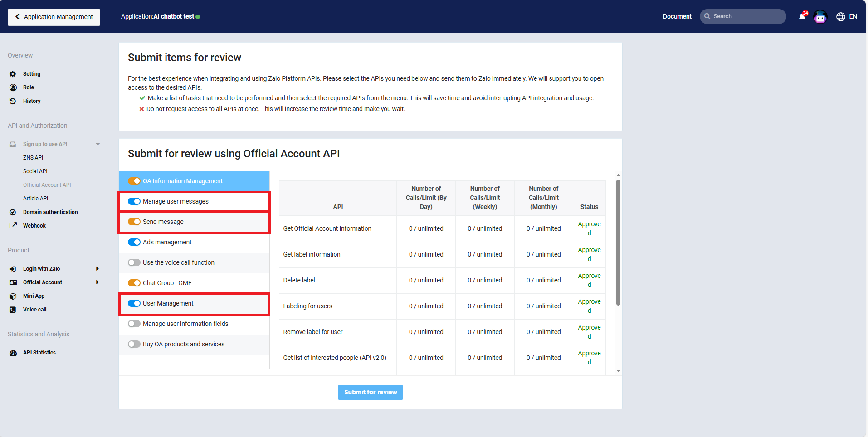The width and height of the screenshot is (868, 437).
Task: Turn off the Ads management toggle
Action: [x=134, y=242]
